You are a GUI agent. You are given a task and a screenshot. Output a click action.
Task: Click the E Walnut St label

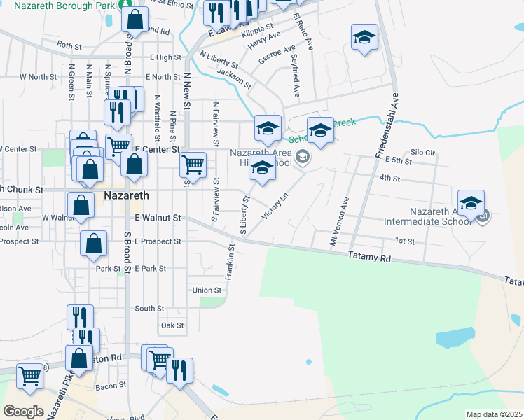[158, 218]
